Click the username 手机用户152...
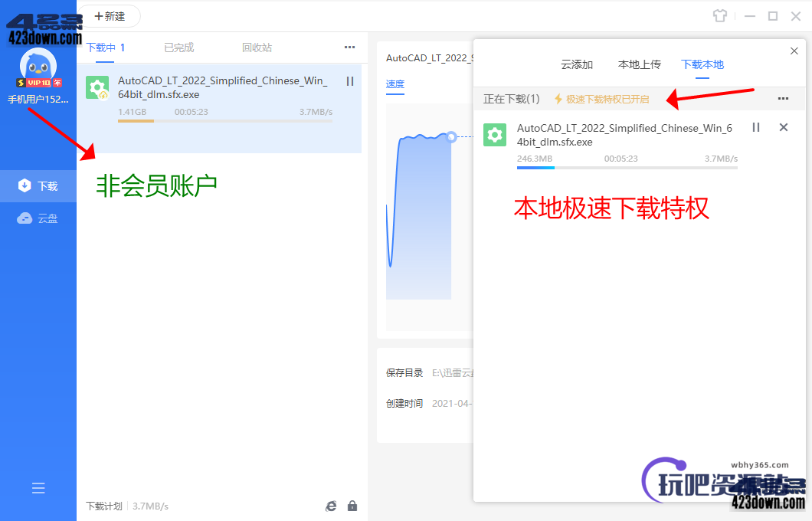 pos(38,100)
